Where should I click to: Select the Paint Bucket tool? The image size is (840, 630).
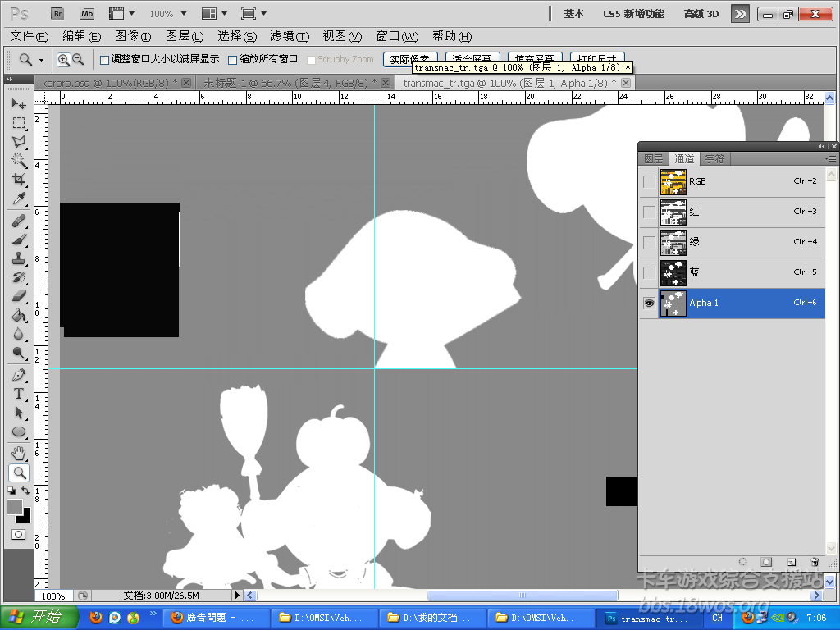tap(18, 316)
